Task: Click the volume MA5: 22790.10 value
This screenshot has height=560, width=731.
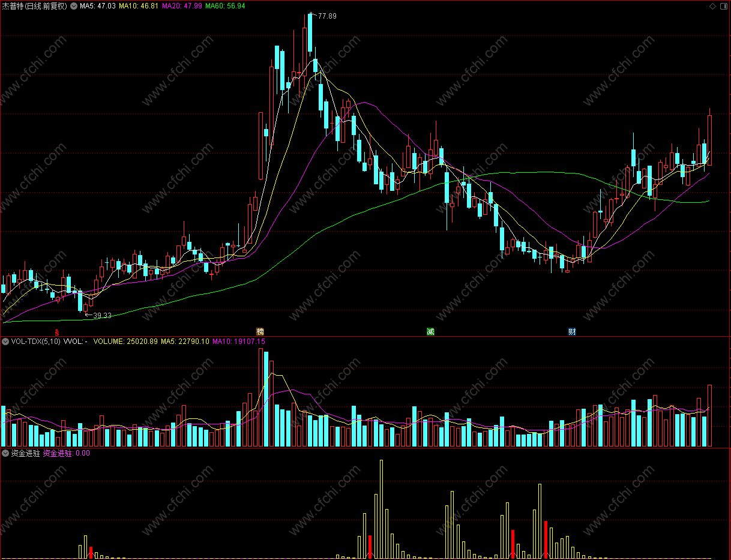Action: pyautogui.click(x=185, y=342)
